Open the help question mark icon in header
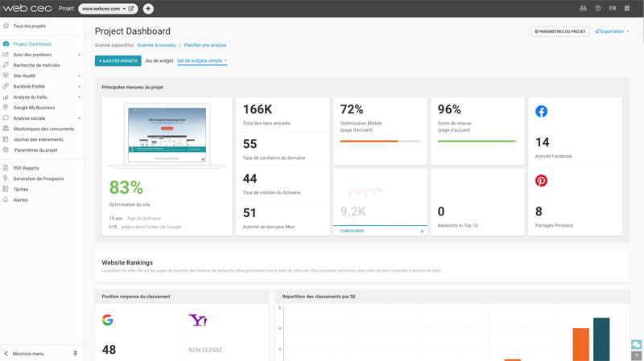Image resolution: width=644 pixels, height=361 pixels. [597, 8]
